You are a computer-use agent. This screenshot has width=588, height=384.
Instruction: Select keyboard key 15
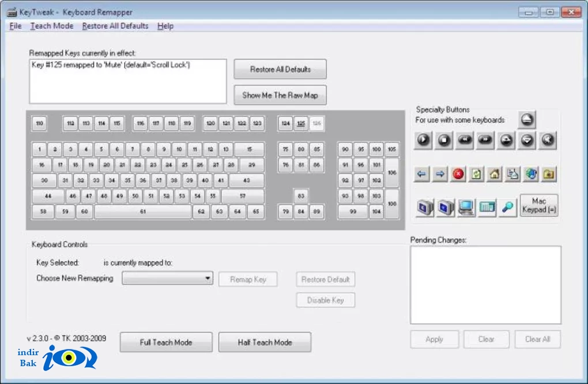pos(250,149)
